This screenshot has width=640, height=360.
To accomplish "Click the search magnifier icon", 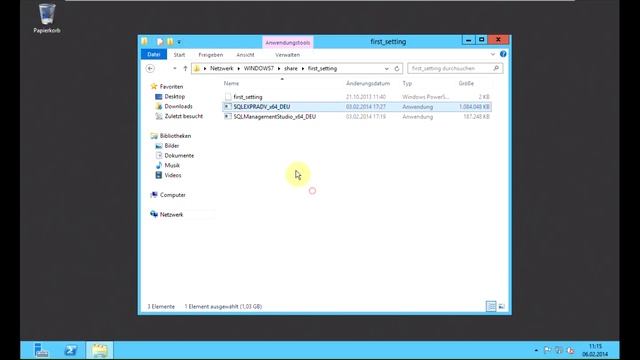I will (x=496, y=68).
